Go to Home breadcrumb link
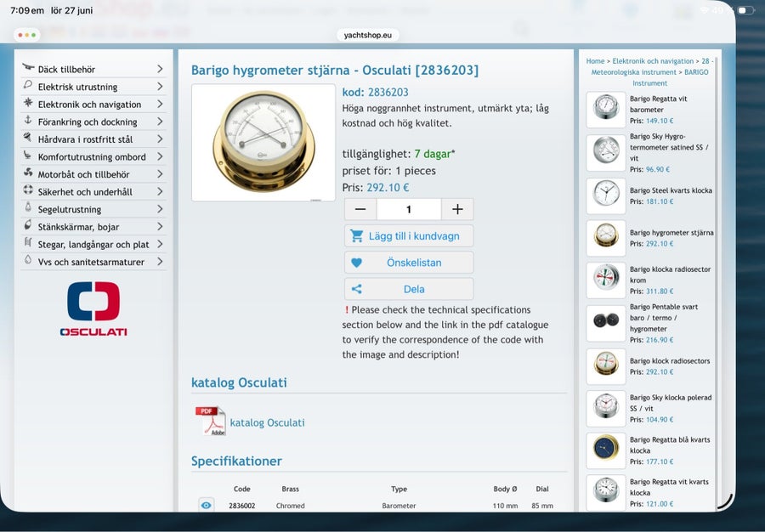This screenshot has height=532, width=765. tap(595, 61)
